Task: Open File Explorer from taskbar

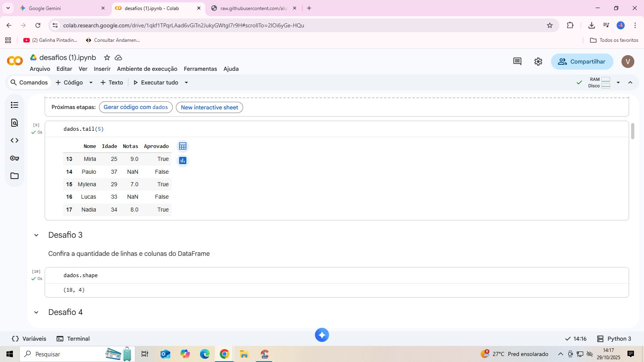Action: (x=244, y=354)
